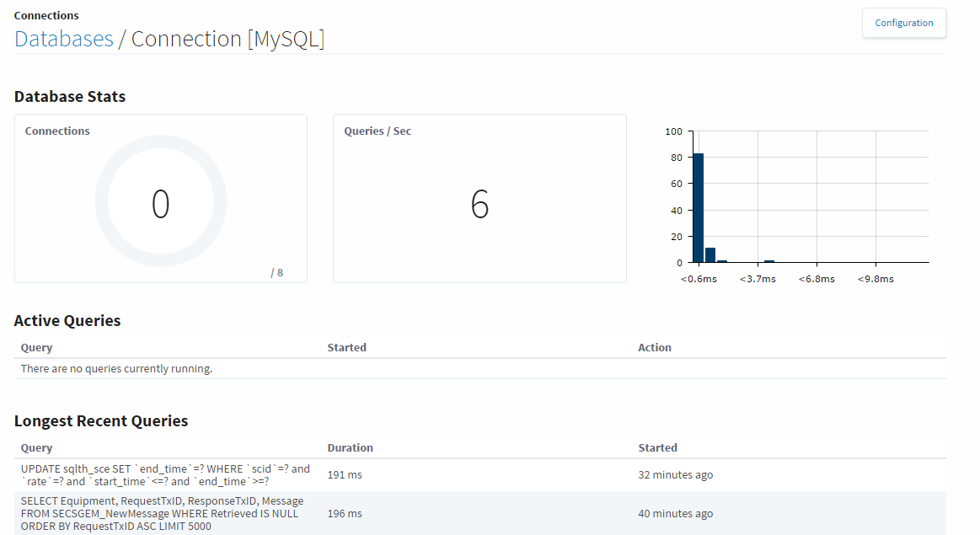This screenshot has width=980, height=535.
Task: Select the 'no queries currently running' row
Action: point(116,368)
